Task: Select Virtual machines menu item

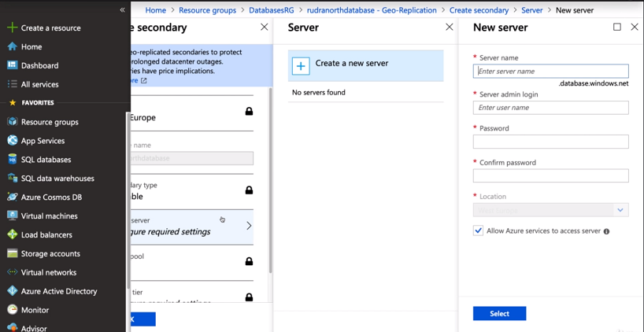Action: click(50, 216)
